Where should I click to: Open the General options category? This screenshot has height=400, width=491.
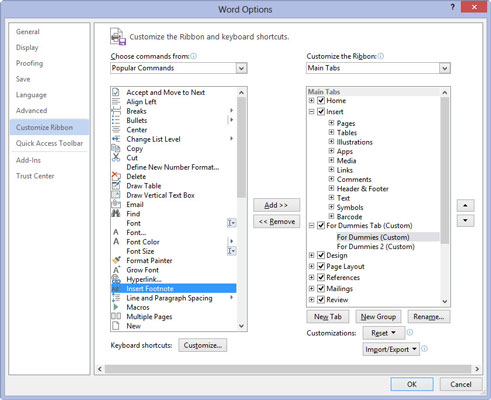pyautogui.click(x=28, y=32)
